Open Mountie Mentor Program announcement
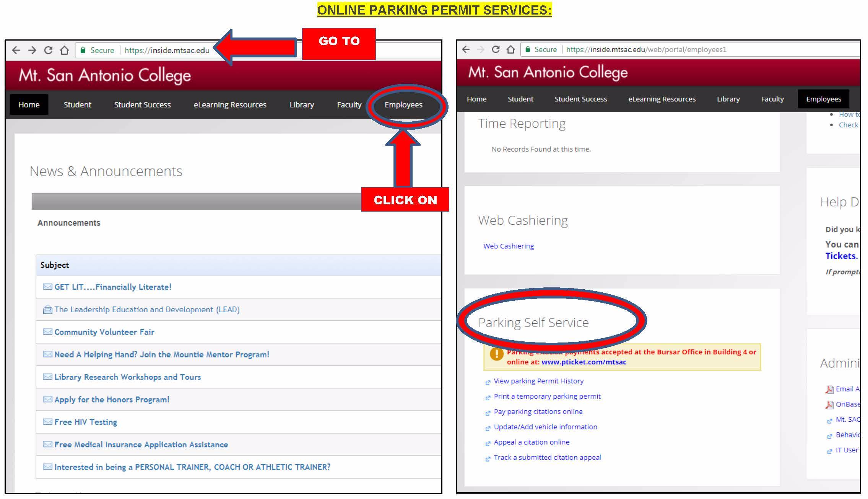This screenshot has width=868, height=499. [x=162, y=354]
